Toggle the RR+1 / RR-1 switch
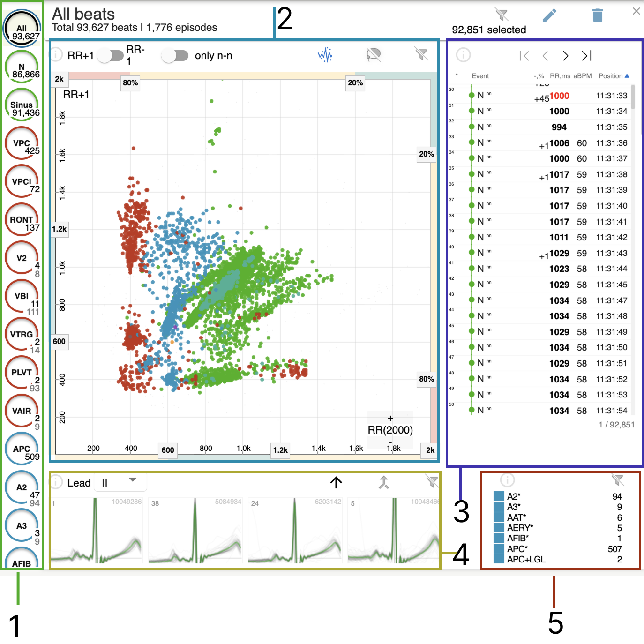This screenshot has height=644, width=644. point(111,56)
